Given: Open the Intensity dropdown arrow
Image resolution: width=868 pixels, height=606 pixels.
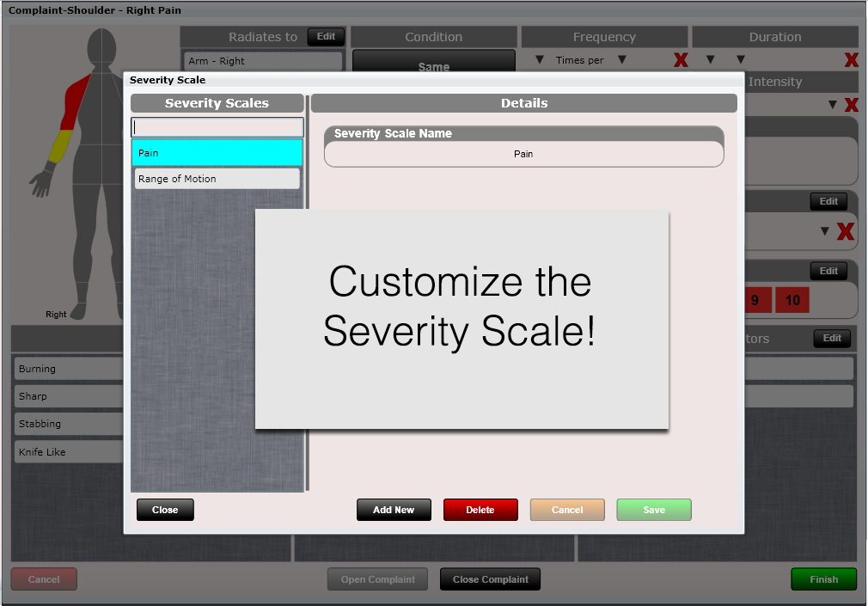Looking at the screenshot, I should point(832,105).
